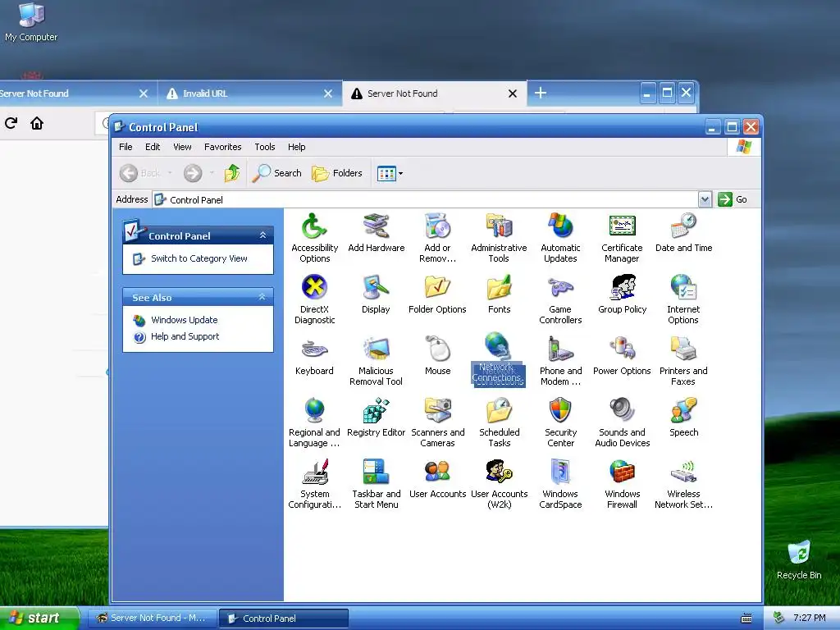Screen dimensions: 840x630
Task: Open Certificate Manager icon
Action: click(x=622, y=238)
